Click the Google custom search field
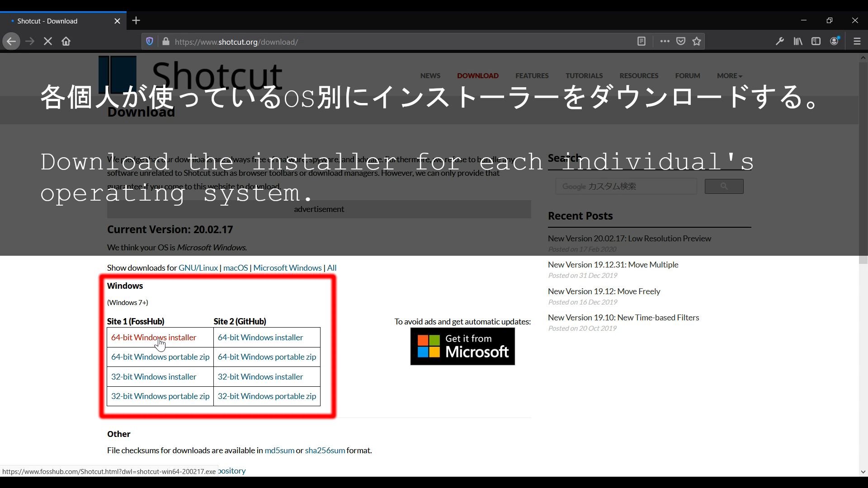 tap(626, 186)
